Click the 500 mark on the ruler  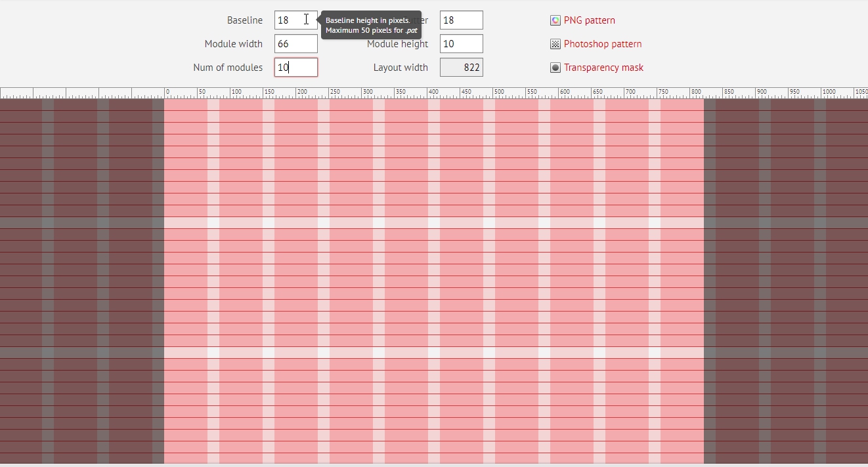498,92
